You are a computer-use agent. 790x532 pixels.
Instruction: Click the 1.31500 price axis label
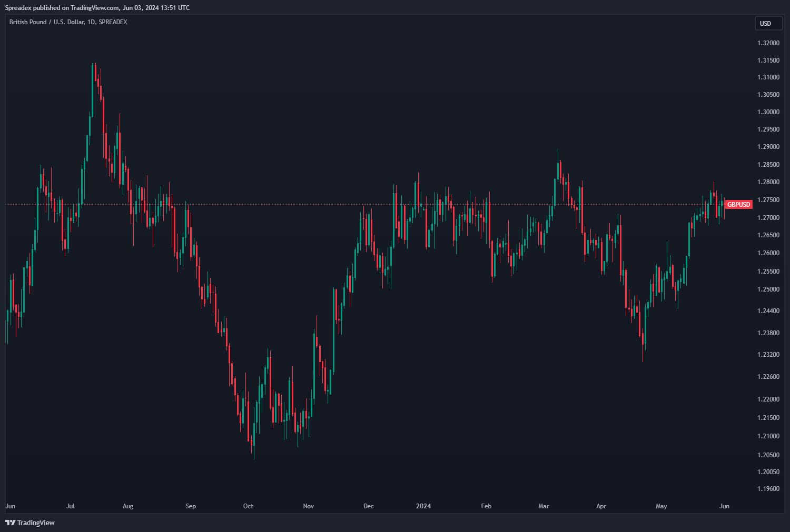[768, 61]
